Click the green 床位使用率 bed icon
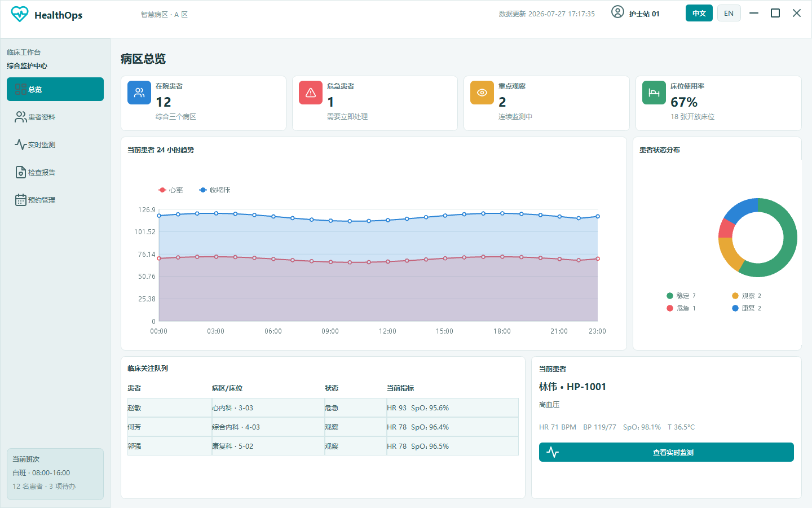The height and width of the screenshot is (508, 812). point(654,93)
